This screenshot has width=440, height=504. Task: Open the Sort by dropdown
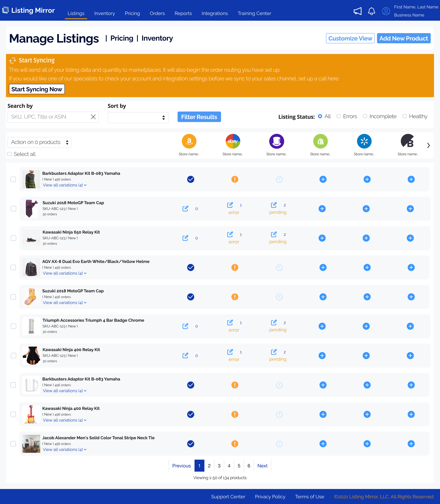(x=138, y=118)
